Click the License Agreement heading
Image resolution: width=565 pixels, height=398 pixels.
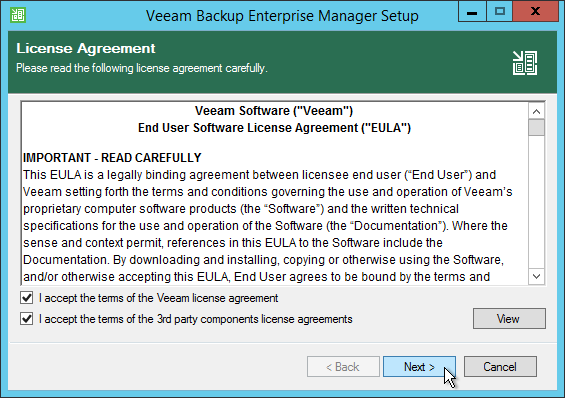pyautogui.click(x=86, y=48)
